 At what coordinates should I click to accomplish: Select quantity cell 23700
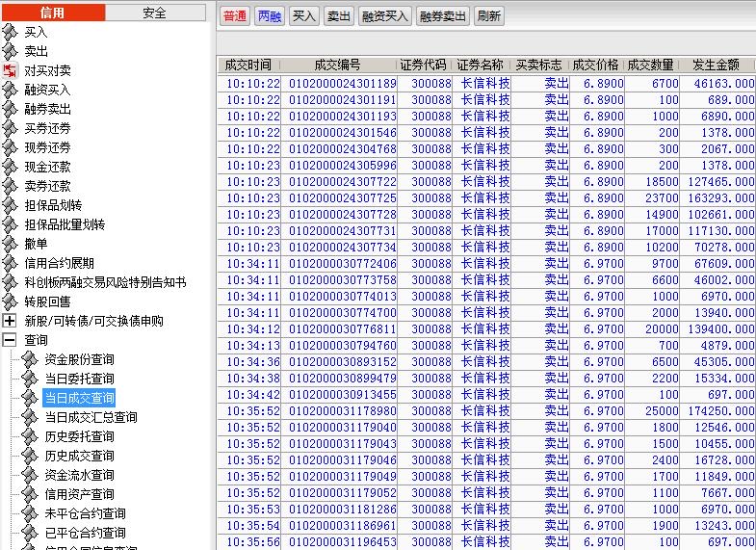point(662,198)
